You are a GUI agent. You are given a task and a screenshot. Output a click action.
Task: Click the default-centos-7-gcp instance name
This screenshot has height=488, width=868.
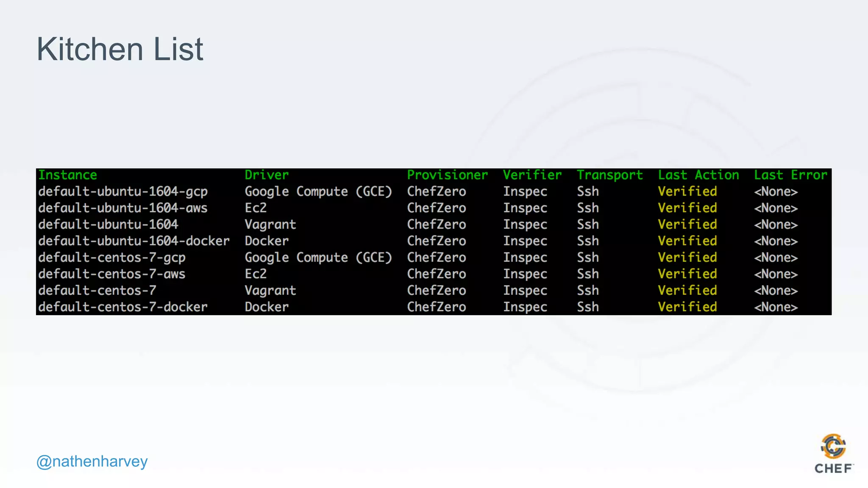[112, 258]
